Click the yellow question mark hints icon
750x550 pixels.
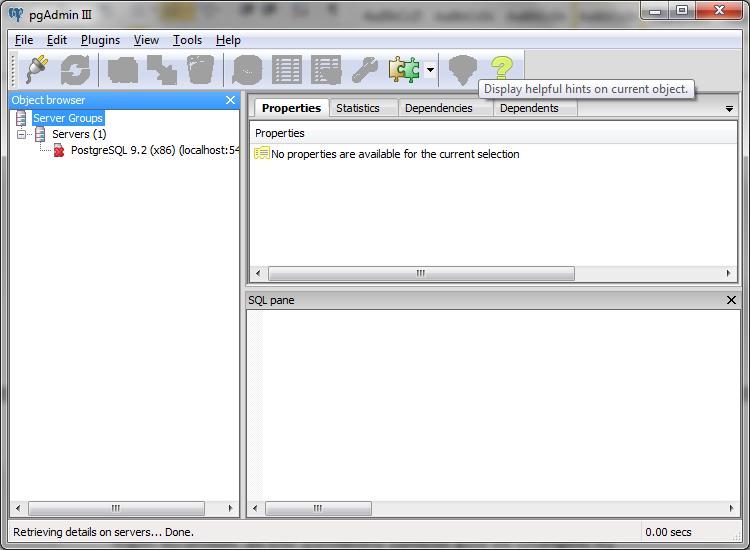point(501,68)
